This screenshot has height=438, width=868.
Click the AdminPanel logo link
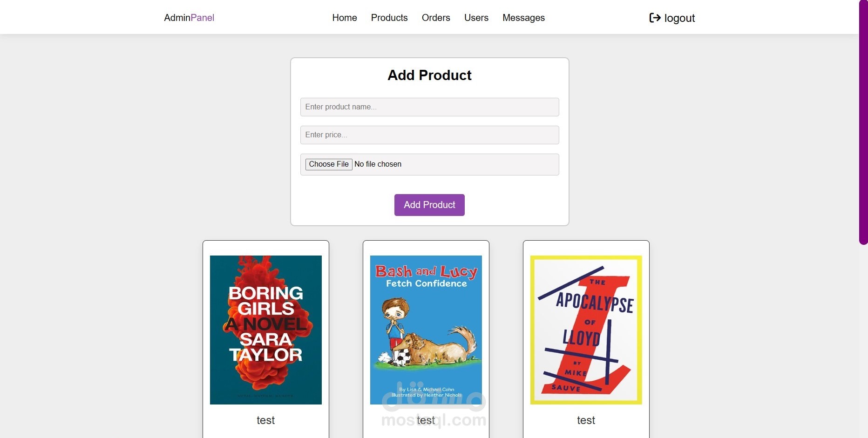pyautogui.click(x=189, y=18)
